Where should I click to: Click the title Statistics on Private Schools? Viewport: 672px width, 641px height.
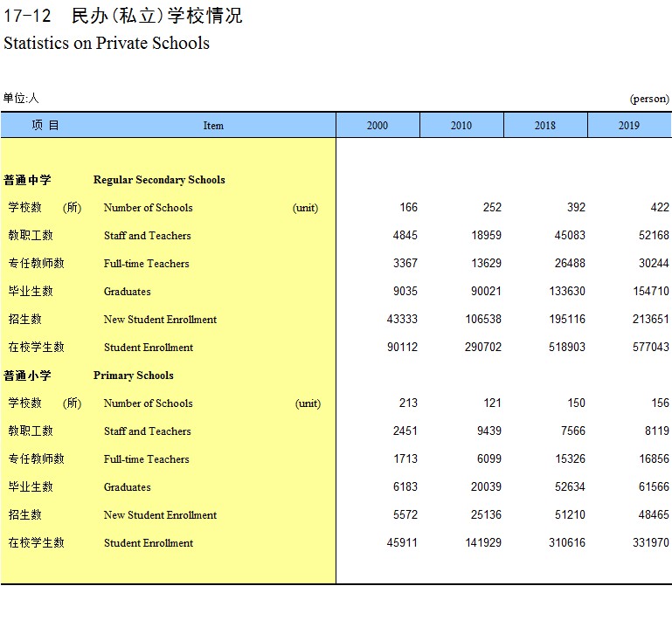point(107,44)
